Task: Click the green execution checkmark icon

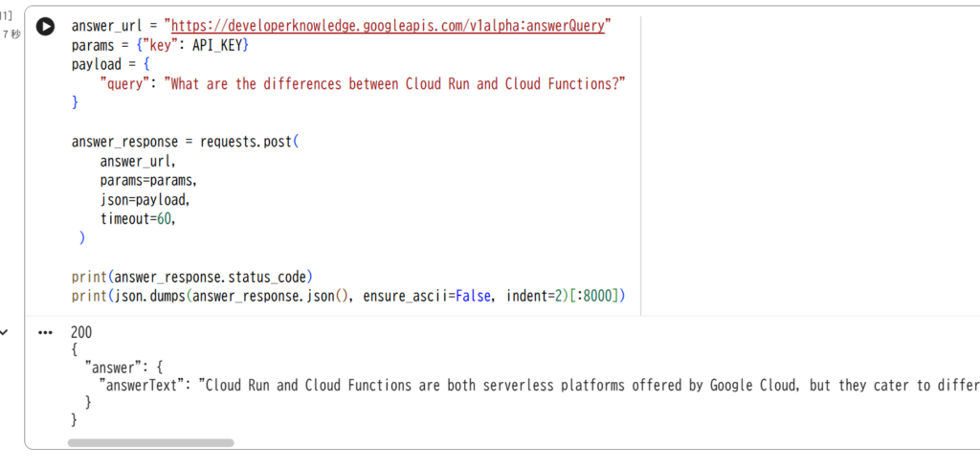Action: (x=5, y=332)
